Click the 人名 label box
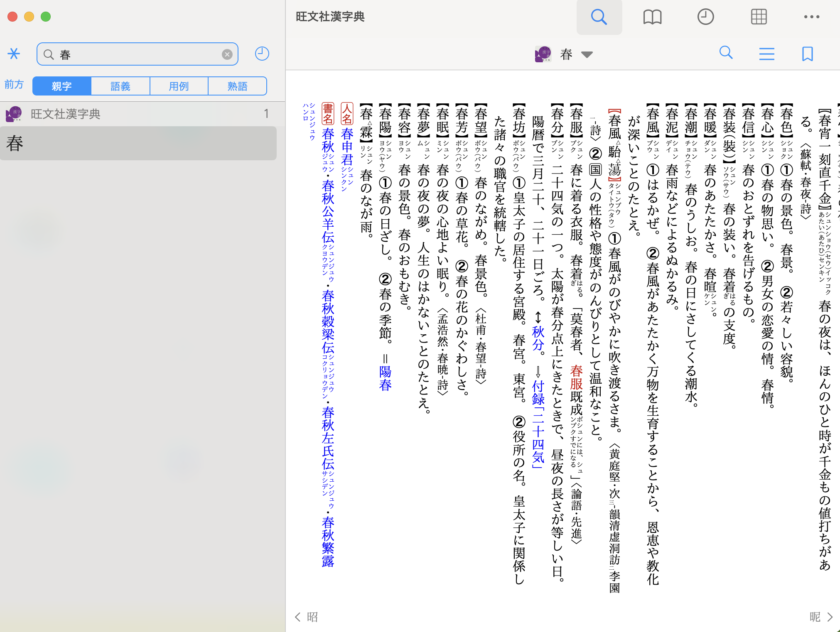 tap(347, 114)
